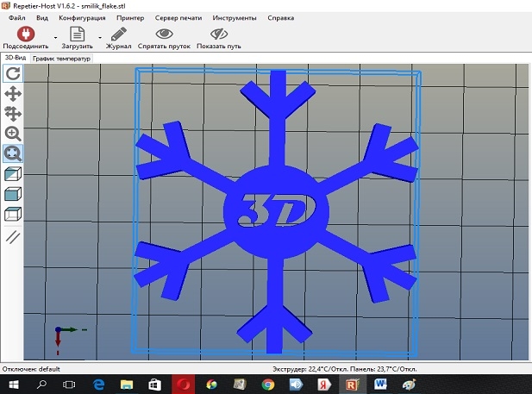Select the Rotate view tool
This screenshot has width=532, height=394.
(13, 73)
